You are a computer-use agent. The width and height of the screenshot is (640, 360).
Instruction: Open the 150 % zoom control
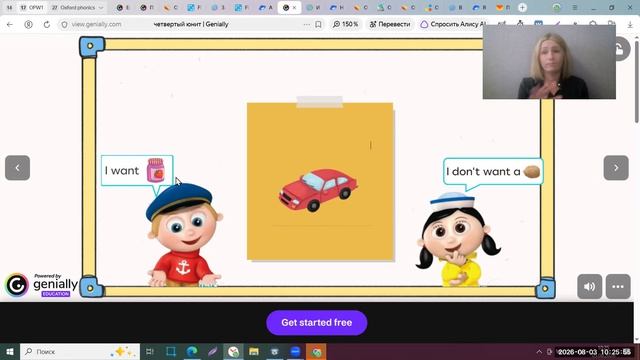[x=345, y=24]
